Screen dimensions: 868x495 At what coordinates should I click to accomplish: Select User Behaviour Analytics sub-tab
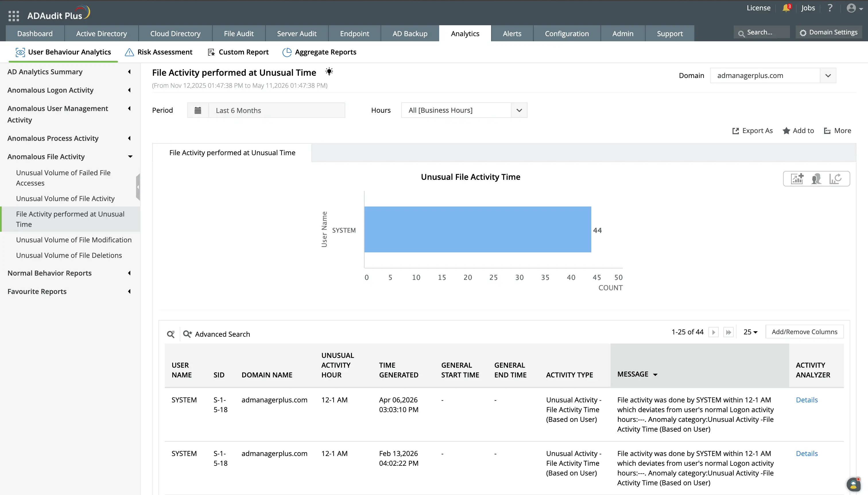(63, 52)
